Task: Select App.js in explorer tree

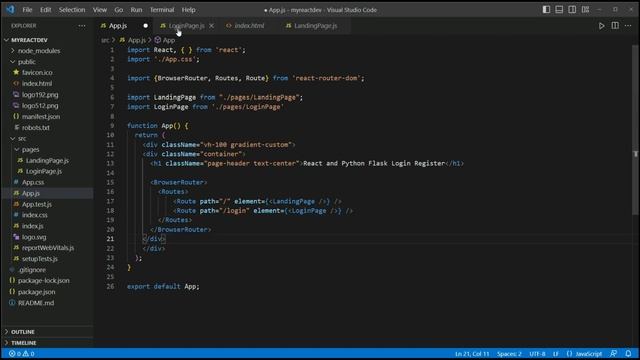Action: tap(31, 193)
